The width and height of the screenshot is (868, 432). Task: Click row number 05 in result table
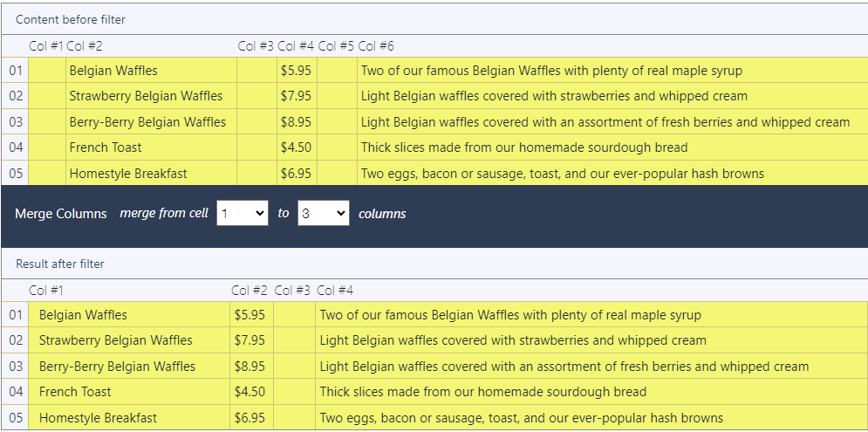coord(16,417)
